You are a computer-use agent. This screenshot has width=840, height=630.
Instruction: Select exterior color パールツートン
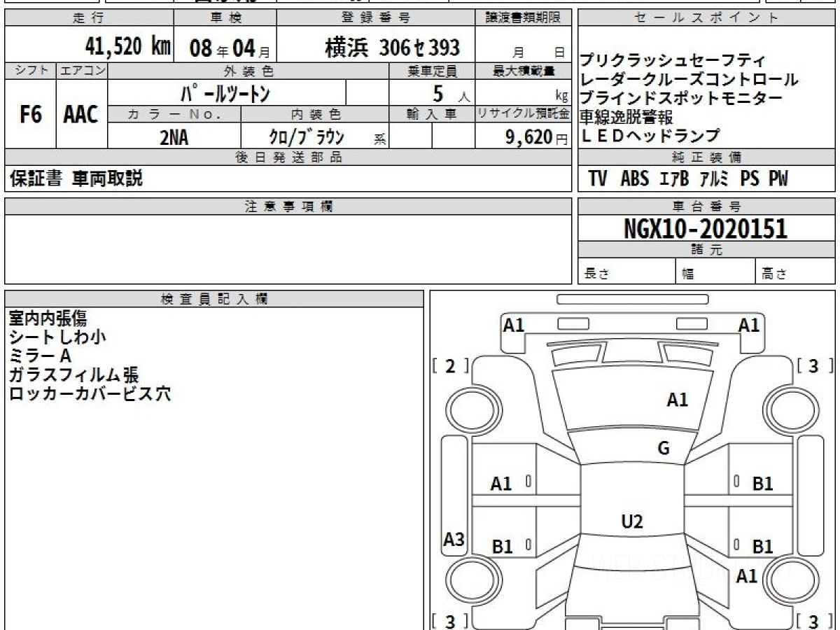click(225, 92)
